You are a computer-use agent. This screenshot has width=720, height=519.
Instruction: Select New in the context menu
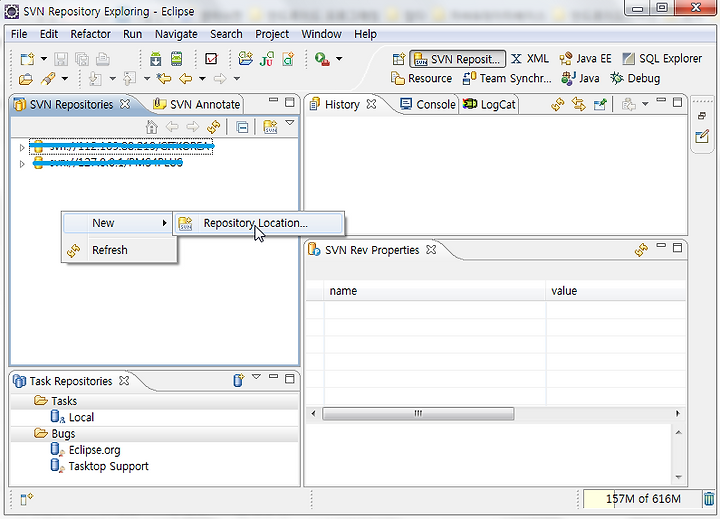tap(117, 223)
